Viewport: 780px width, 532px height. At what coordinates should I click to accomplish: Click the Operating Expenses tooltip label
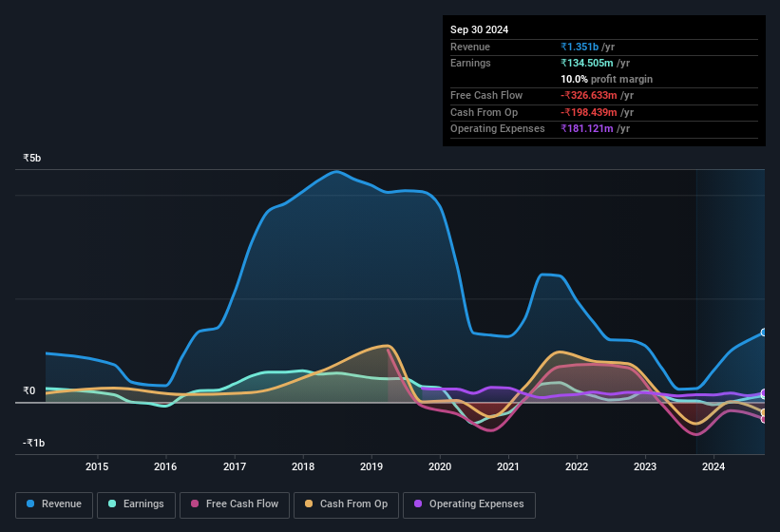(498, 129)
